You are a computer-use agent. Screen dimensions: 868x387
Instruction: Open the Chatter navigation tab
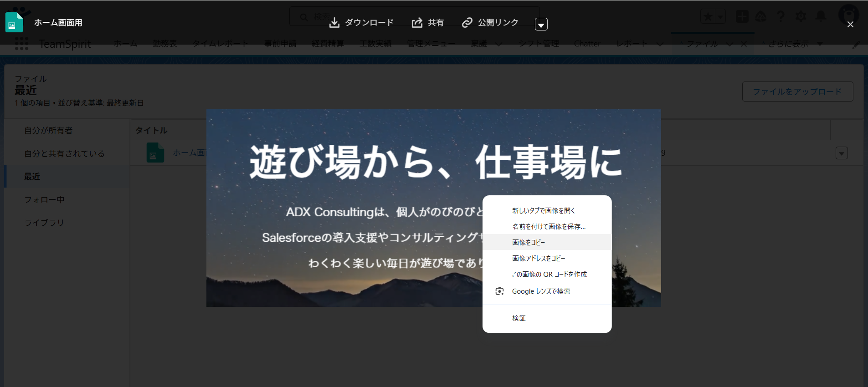pyautogui.click(x=587, y=44)
